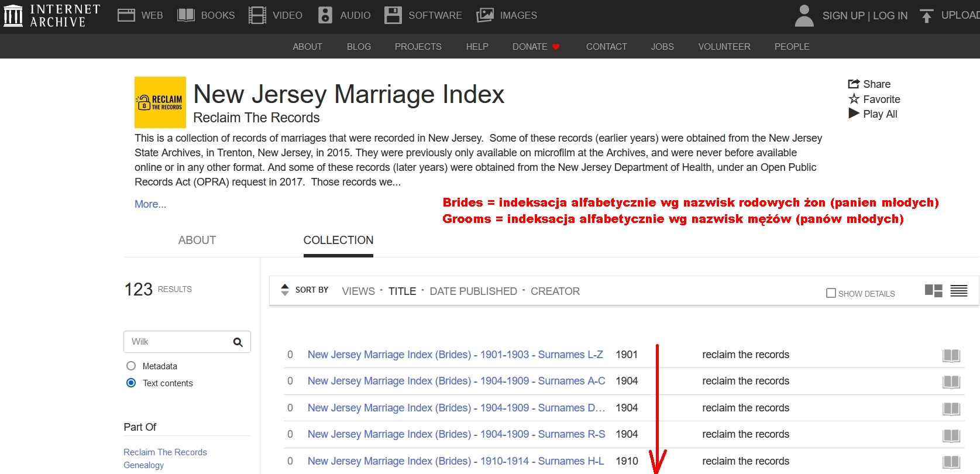
Task: Open the Volunteer menu item
Action: click(x=724, y=46)
